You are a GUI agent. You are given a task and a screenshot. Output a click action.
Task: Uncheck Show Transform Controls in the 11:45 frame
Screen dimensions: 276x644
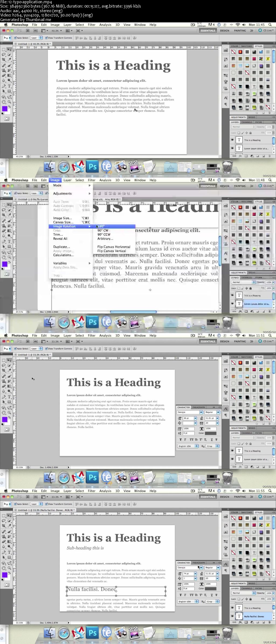46,38
